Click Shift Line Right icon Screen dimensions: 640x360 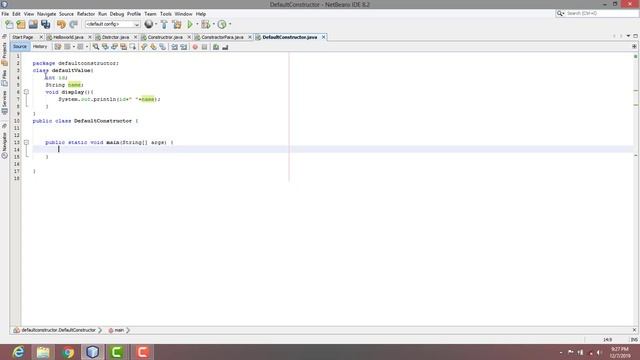184,47
